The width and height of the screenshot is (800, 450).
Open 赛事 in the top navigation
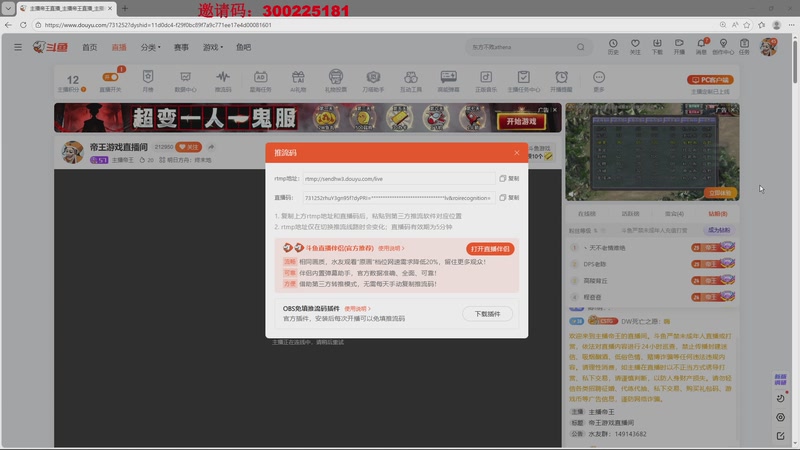(x=181, y=47)
